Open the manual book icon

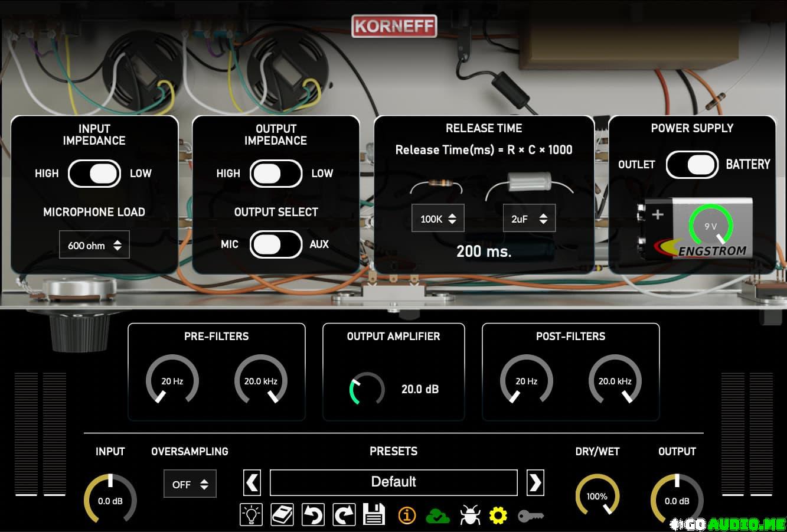(282, 514)
